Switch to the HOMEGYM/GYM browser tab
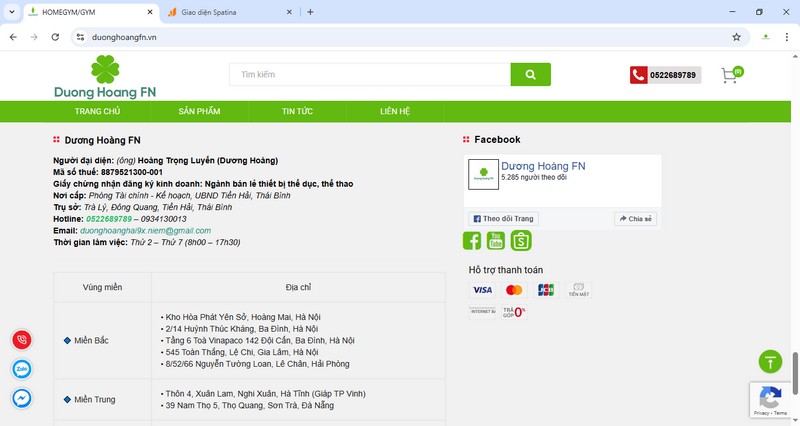Screen dimensions: 800x426 click(92, 12)
